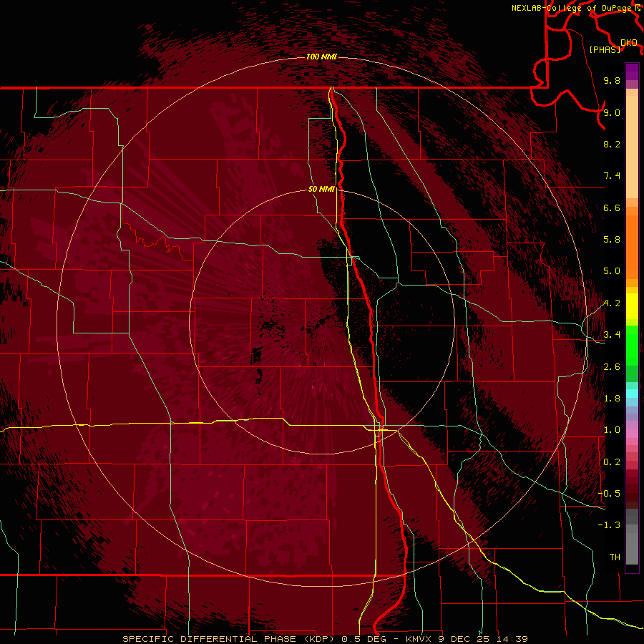Click the 6.6 value on the color scale
644x644 pixels.
612,208
